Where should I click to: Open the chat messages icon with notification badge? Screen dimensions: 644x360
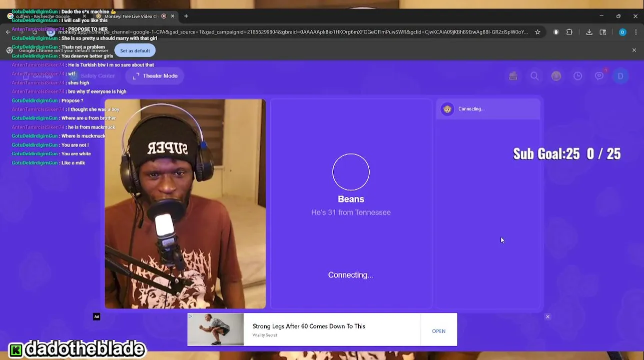click(599, 75)
